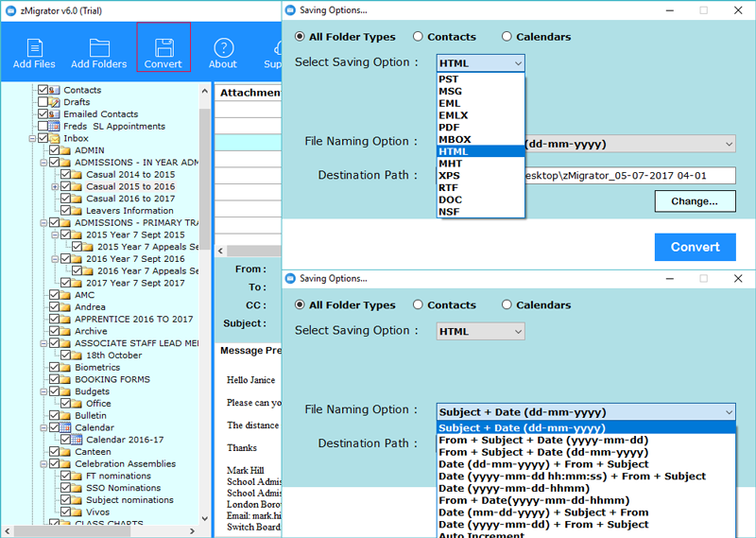This screenshot has height=538, width=756.
Task: Collapse the Budgets tree node
Action: [x=43, y=391]
